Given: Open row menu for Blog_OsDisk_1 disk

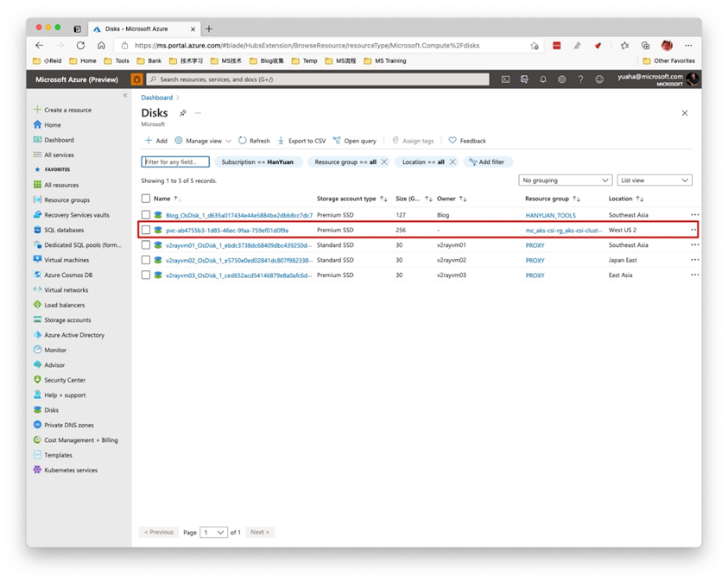Looking at the screenshot, I should pyautogui.click(x=694, y=215).
